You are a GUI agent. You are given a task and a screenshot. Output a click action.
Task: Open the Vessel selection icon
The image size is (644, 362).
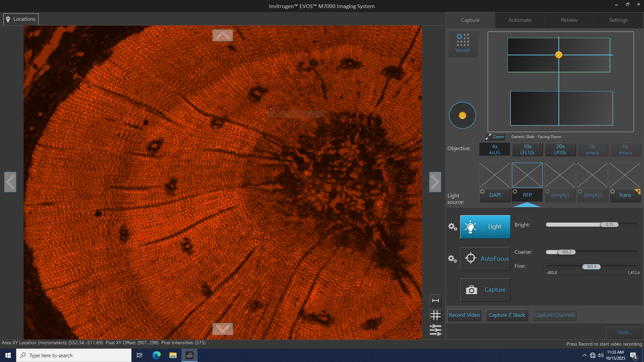point(462,44)
